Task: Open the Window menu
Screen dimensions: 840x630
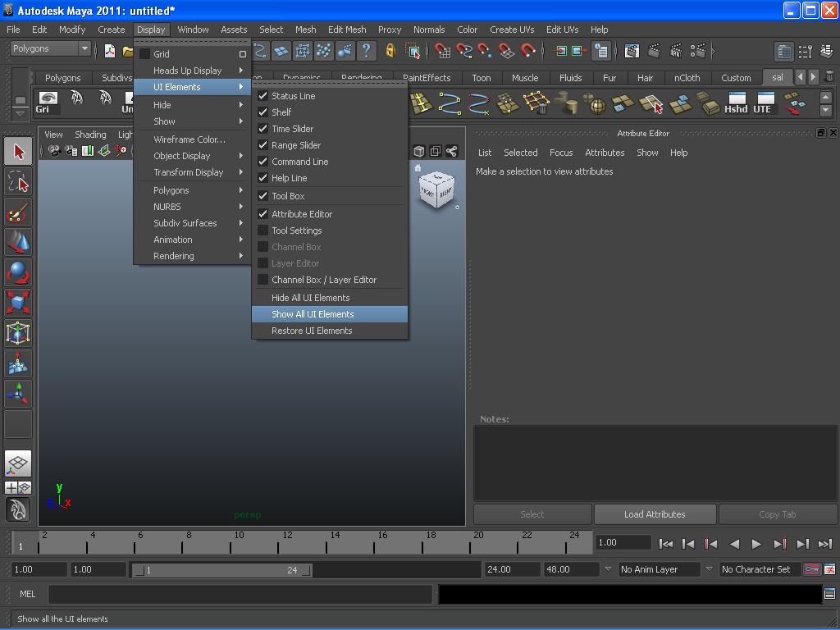Action: coord(193,30)
